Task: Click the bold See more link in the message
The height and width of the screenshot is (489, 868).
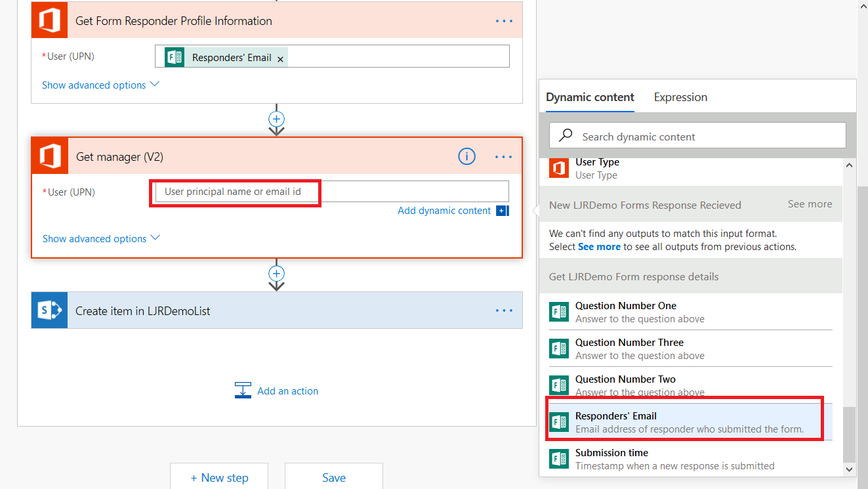Action: (599, 247)
